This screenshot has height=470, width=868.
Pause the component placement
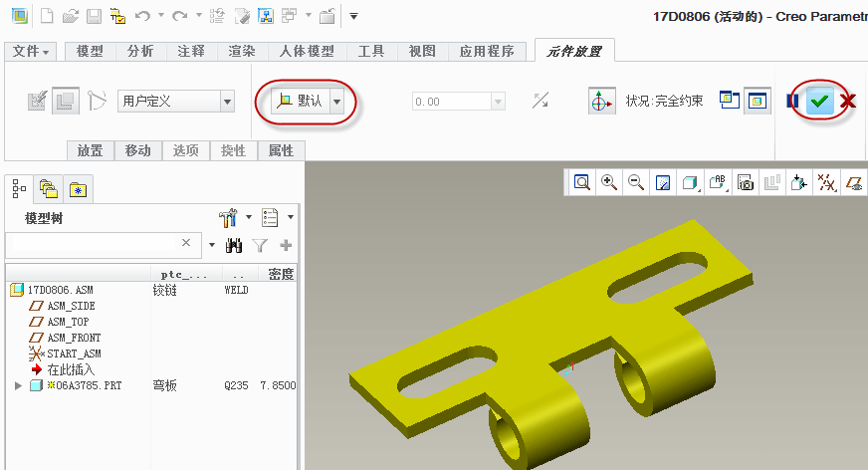point(792,101)
